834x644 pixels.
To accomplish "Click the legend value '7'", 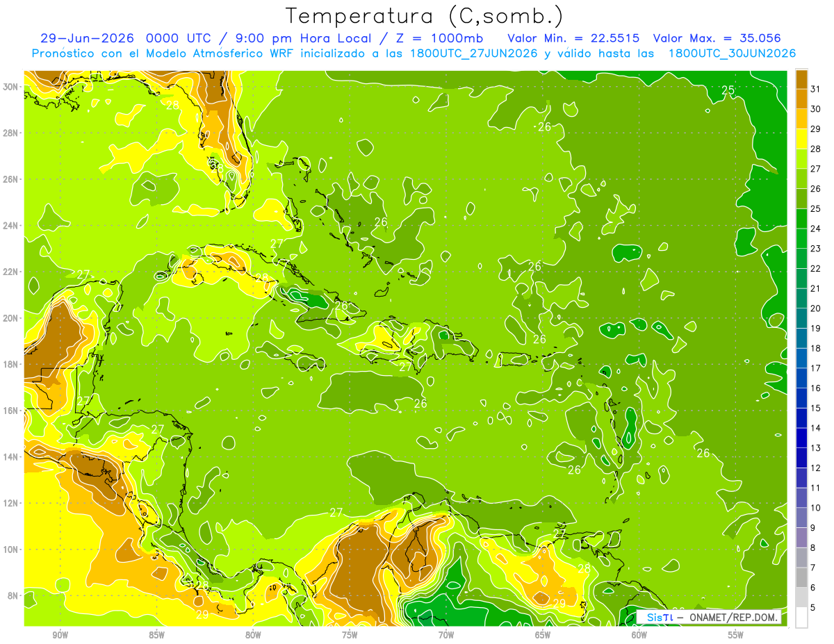I will click(813, 568).
